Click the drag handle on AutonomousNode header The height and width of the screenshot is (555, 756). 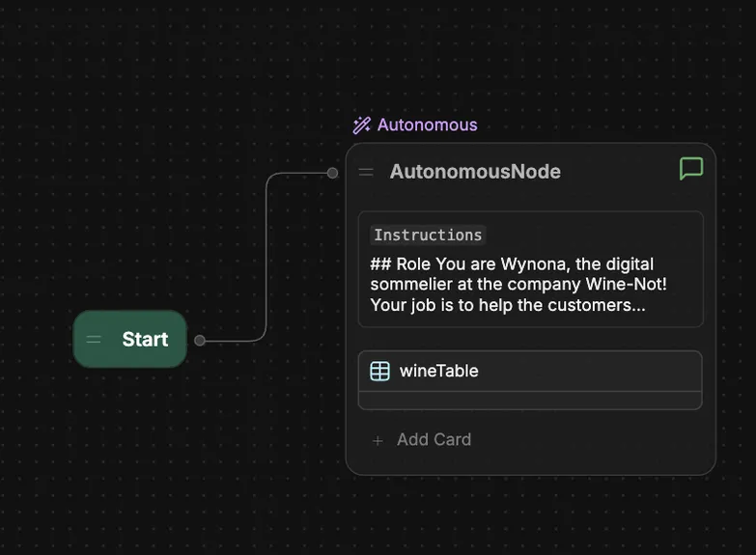(366, 172)
